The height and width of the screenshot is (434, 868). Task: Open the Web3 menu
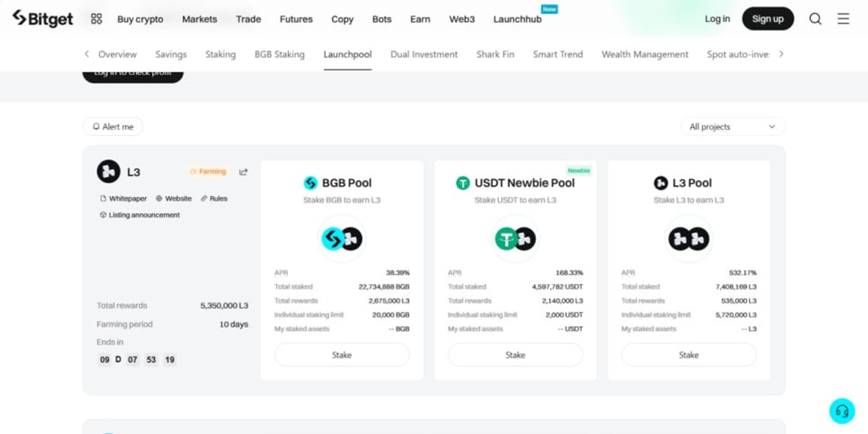click(x=462, y=19)
